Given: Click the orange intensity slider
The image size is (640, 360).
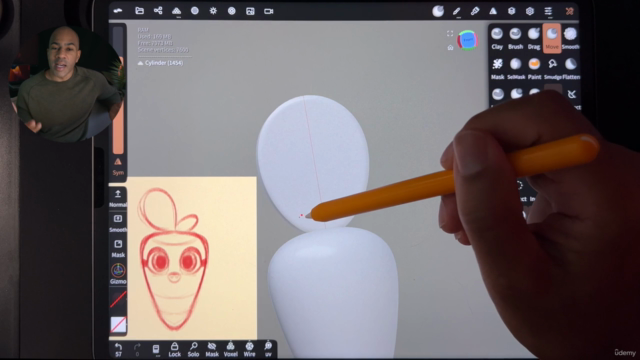Looking at the screenshot, I should coord(118,105).
